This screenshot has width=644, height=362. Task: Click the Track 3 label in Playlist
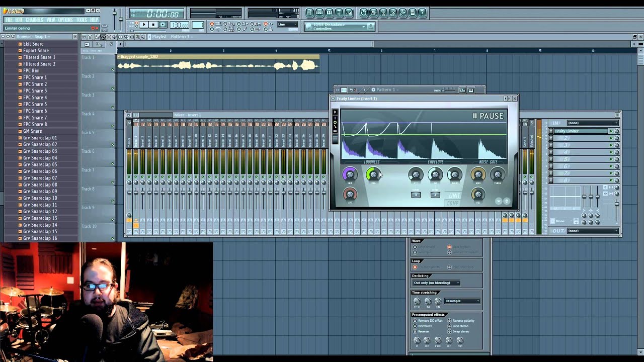(88, 95)
